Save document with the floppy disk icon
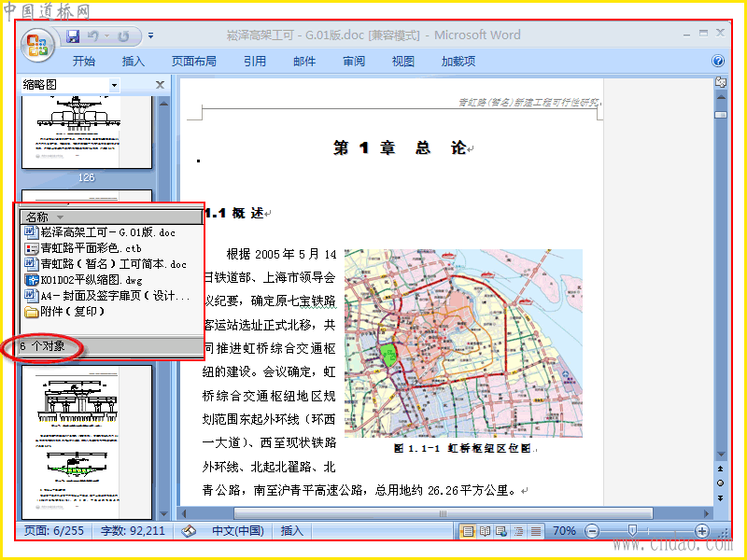 73,35
